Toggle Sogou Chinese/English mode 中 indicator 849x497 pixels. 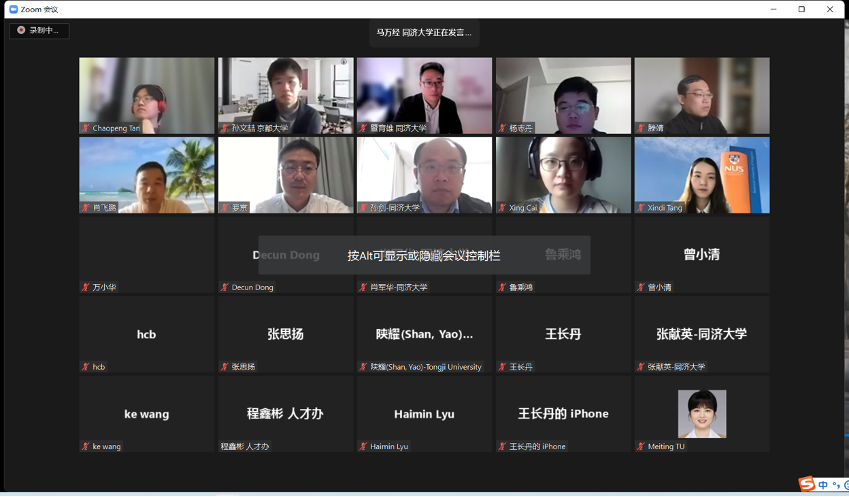(x=823, y=485)
